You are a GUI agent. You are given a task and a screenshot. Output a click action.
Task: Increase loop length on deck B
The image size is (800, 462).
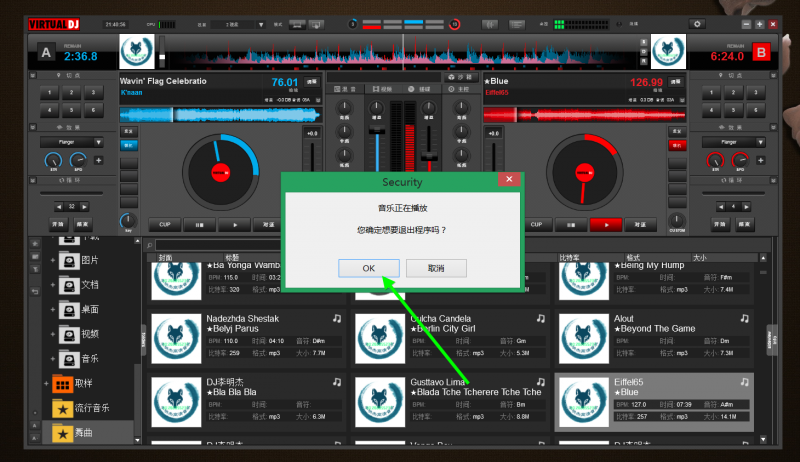(746, 207)
